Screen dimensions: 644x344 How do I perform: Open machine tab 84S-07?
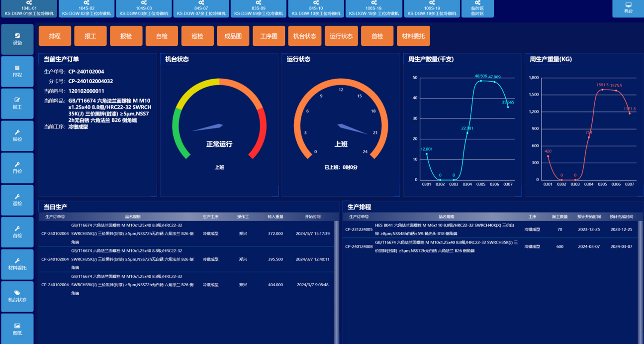(x=201, y=8)
